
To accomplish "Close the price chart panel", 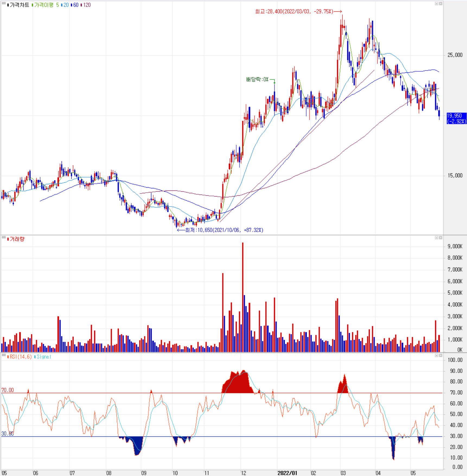I will coord(441,4).
